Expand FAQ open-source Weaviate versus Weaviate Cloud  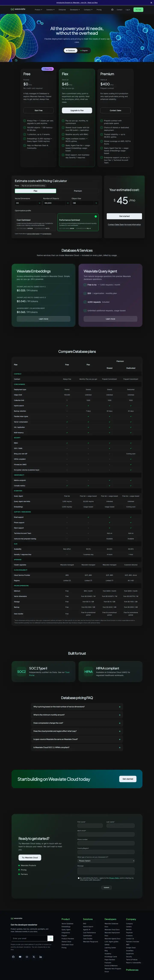pos(77,740)
